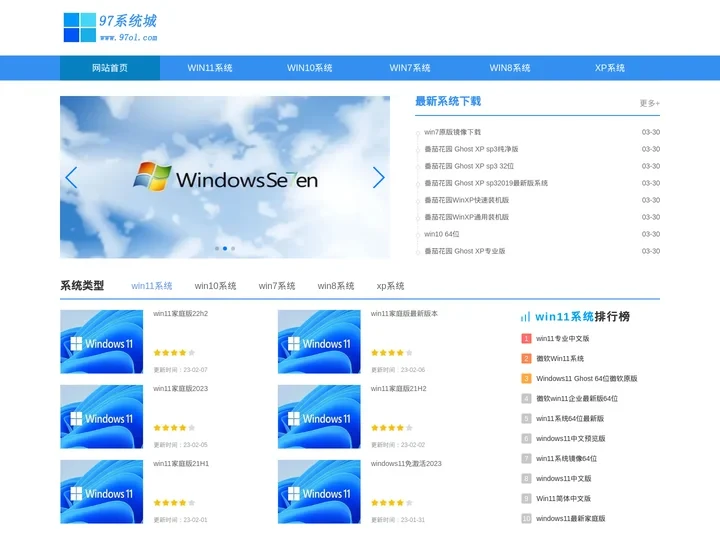This screenshot has width=720, height=540.
Task: Open ranked item windows11最新家庭版
Action: pos(570,518)
